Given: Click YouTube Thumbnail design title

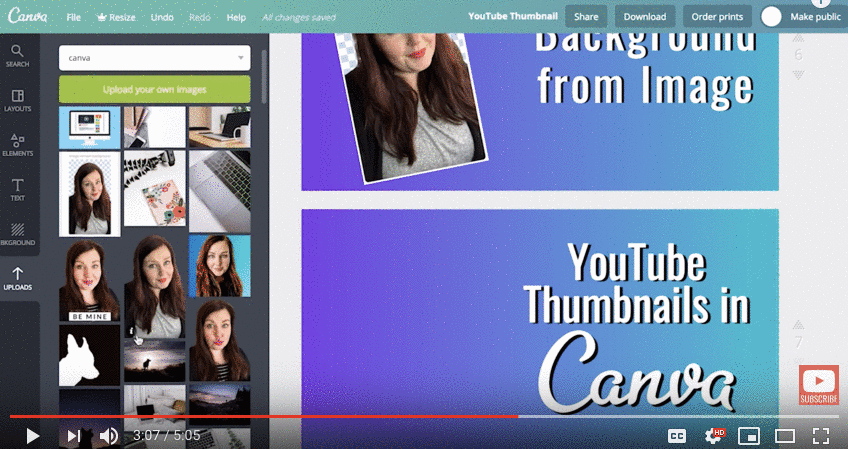Looking at the screenshot, I should [513, 16].
